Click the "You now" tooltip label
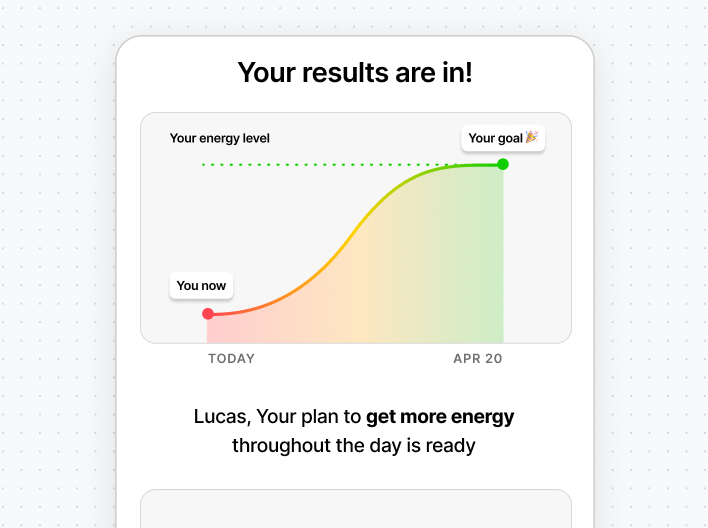This screenshot has height=528, width=708. (x=201, y=286)
